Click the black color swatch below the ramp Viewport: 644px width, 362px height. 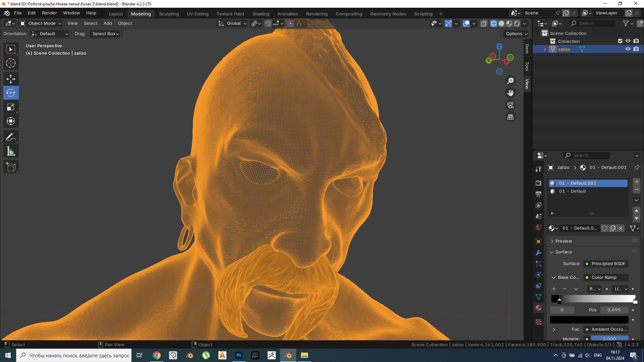click(x=589, y=320)
